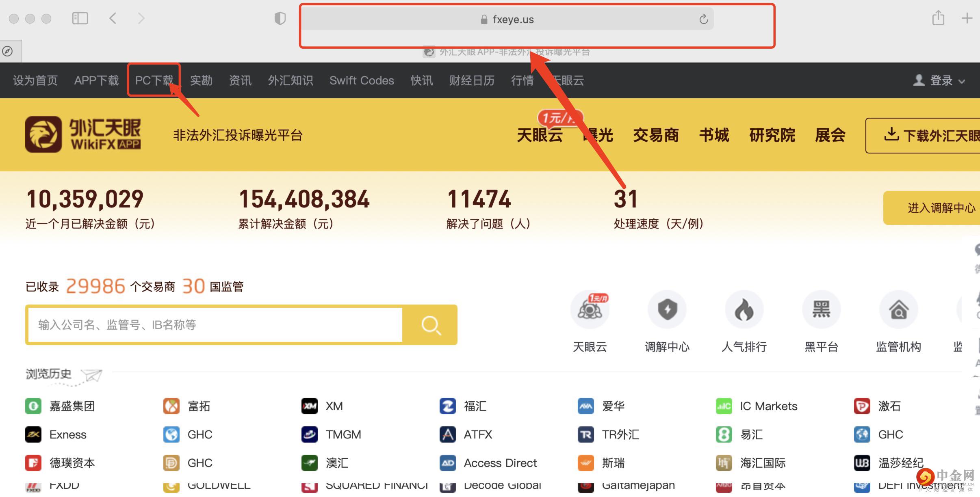This screenshot has width=980, height=497.
Task: Select the 调解中心 shield icon
Action: click(x=667, y=309)
